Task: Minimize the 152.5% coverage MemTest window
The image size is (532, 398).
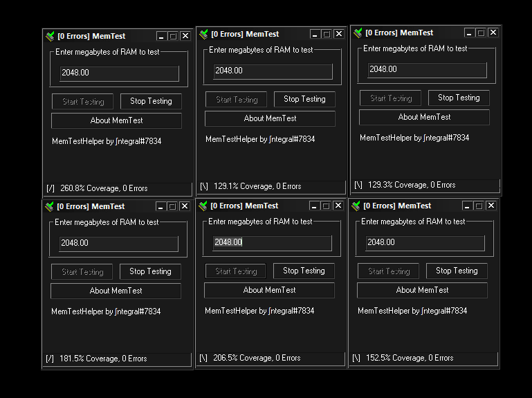Action: click(x=467, y=206)
